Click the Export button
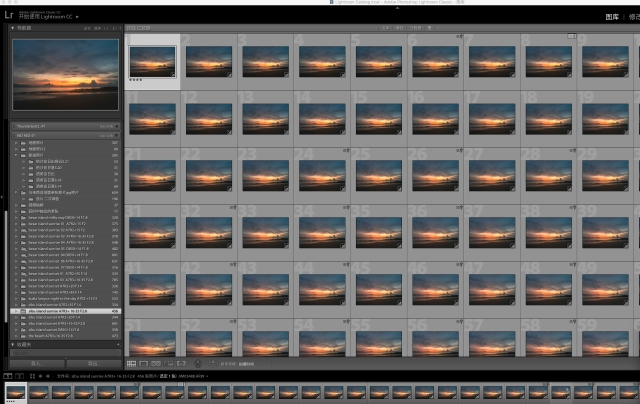 (x=93, y=363)
